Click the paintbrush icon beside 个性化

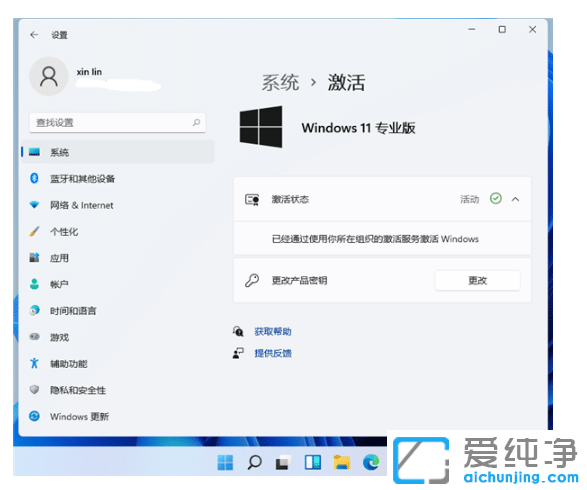[34, 231]
